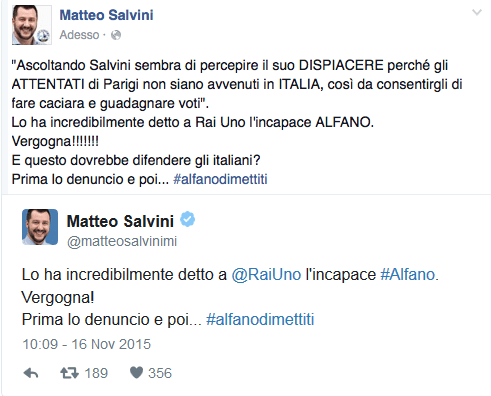Open tweet timestamp 10:09 - 16 Nov 2015
Image resolution: width=491 pixels, height=396 pixels.
coord(87,344)
